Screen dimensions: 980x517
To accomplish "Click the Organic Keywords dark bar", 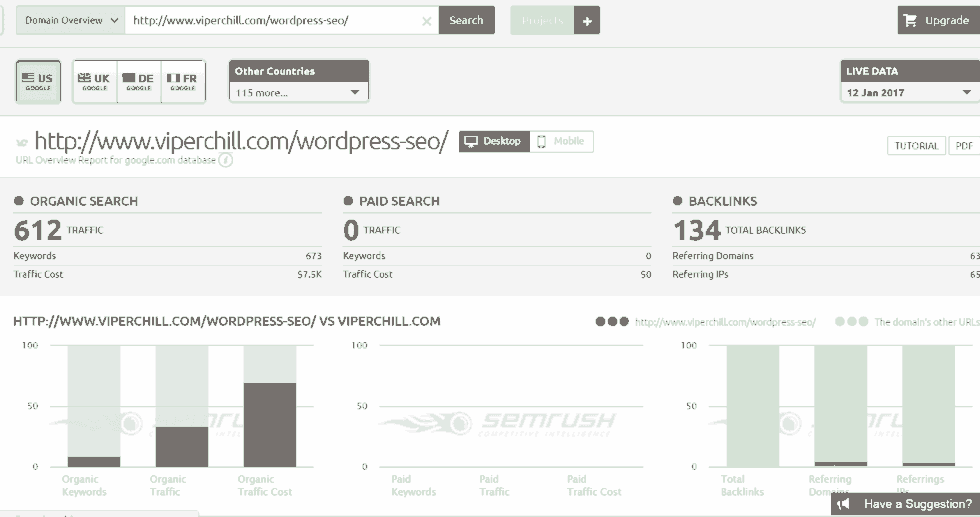I will pos(94,462).
